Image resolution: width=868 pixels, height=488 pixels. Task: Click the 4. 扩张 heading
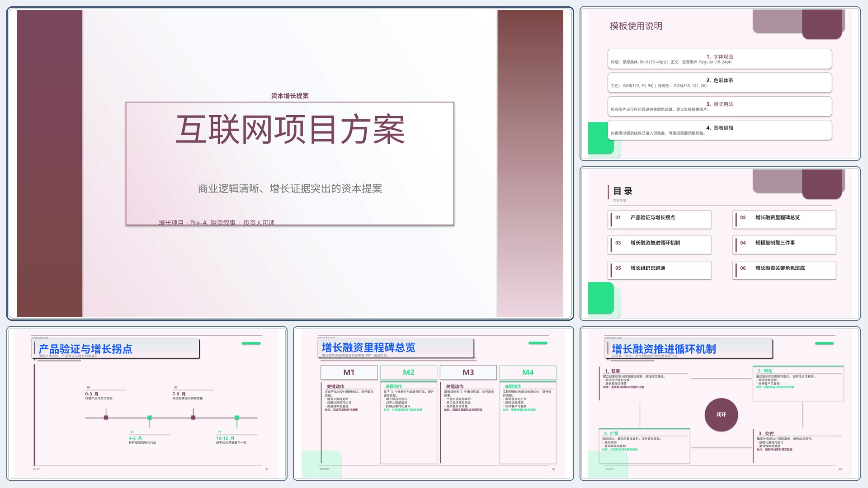tap(611, 433)
